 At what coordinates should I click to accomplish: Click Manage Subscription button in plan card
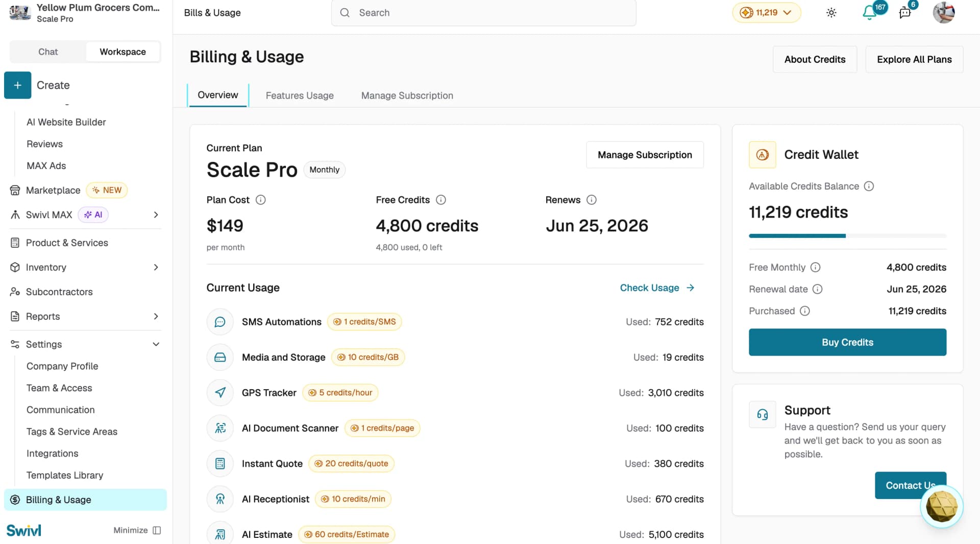point(645,155)
